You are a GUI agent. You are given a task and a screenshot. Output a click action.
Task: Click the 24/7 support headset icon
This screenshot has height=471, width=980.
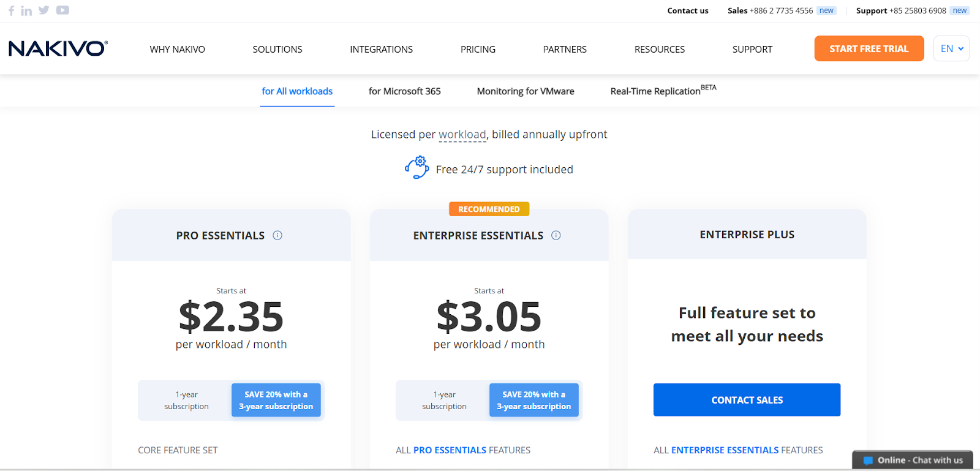coord(417,167)
